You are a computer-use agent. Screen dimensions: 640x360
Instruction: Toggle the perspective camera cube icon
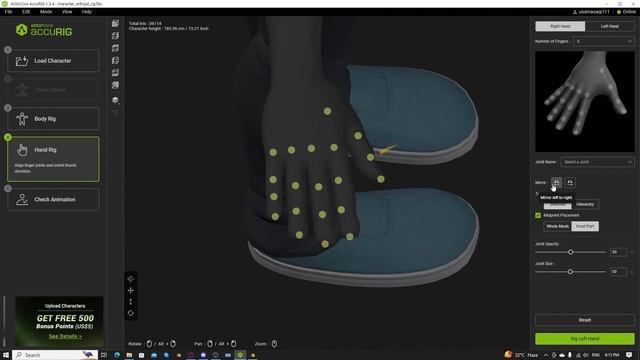coord(116,100)
